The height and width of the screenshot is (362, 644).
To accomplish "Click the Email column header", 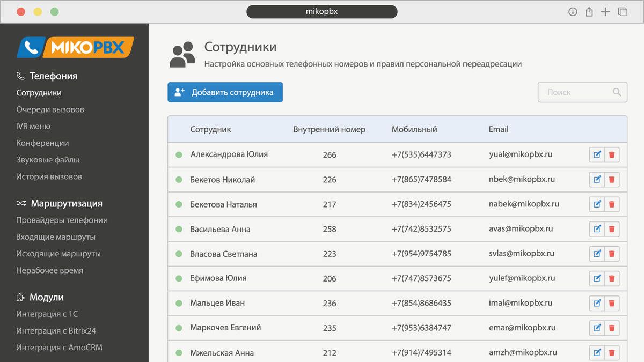I will click(x=499, y=129).
